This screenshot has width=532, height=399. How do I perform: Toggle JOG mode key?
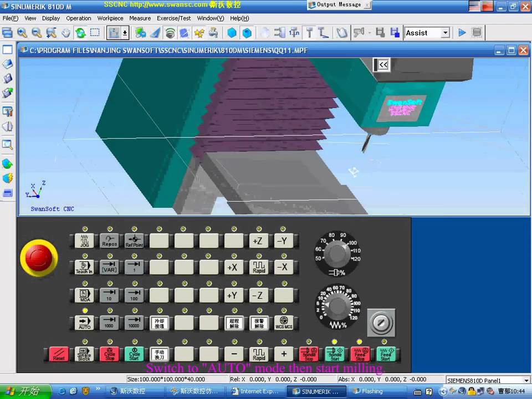point(84,241)
